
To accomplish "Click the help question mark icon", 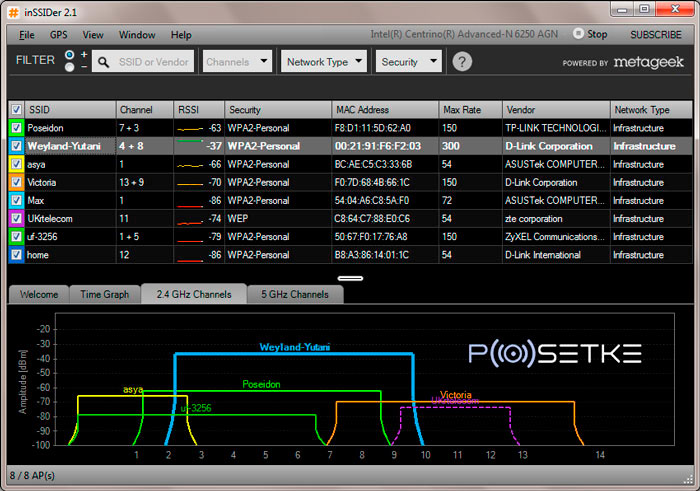I will point(462,62).
